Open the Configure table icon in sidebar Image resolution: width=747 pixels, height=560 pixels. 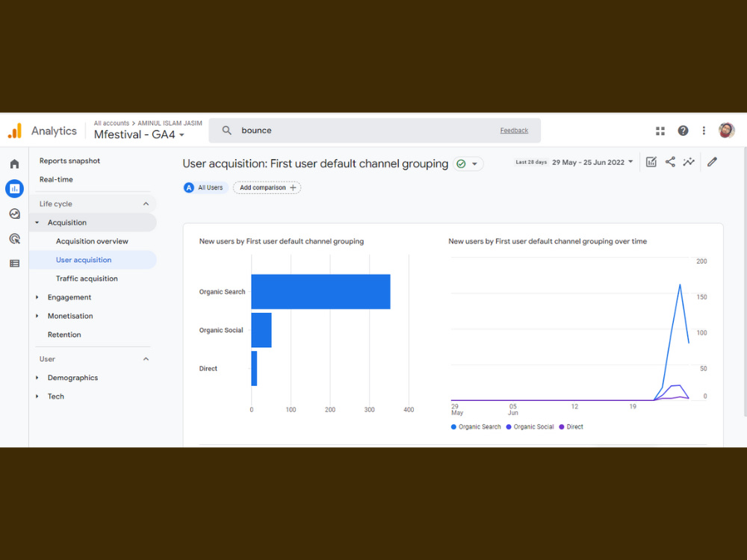coord(15,264)
